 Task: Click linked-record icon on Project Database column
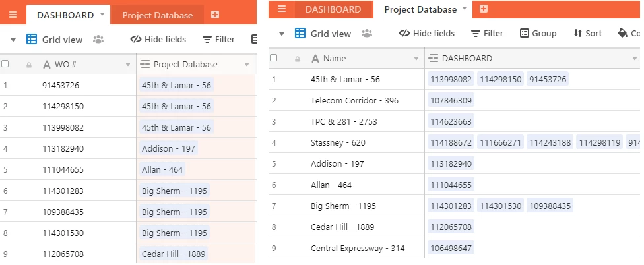click(x=145, y=65)
